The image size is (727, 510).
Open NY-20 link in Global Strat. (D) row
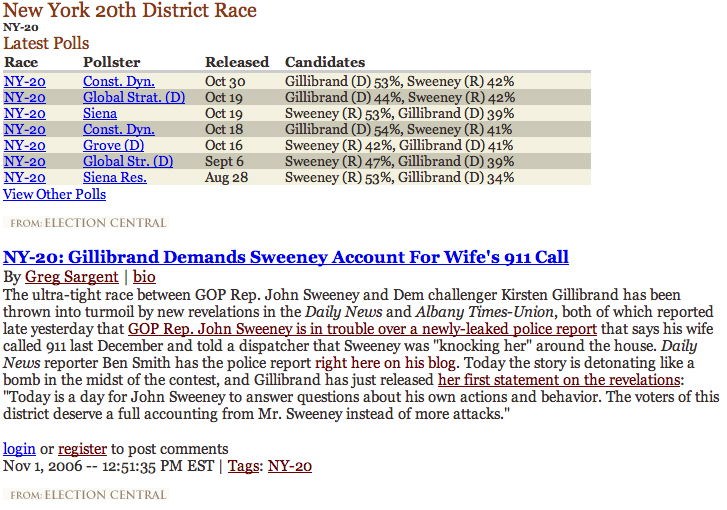pos(25,98)
